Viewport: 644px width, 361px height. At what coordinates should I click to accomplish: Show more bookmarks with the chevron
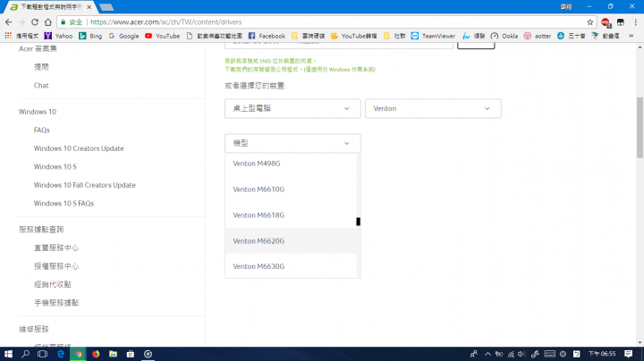631,36
